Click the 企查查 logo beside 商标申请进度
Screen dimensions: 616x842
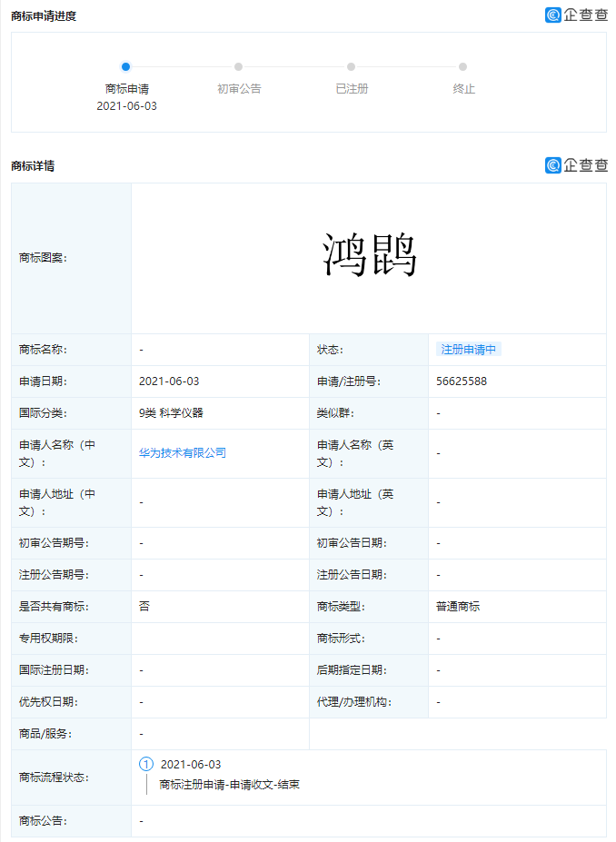[x=576, y=15]
